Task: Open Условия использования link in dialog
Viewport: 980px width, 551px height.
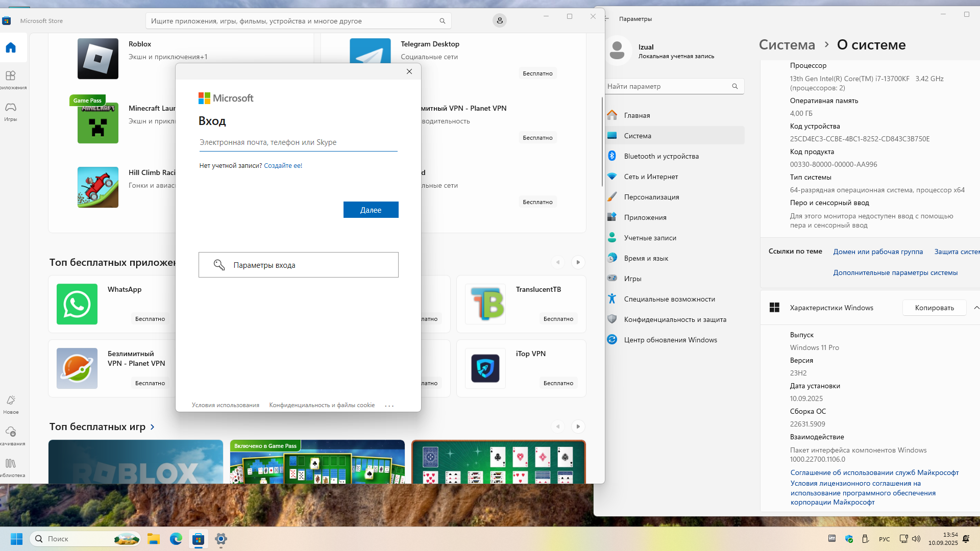Action: [x=226, y=405]
